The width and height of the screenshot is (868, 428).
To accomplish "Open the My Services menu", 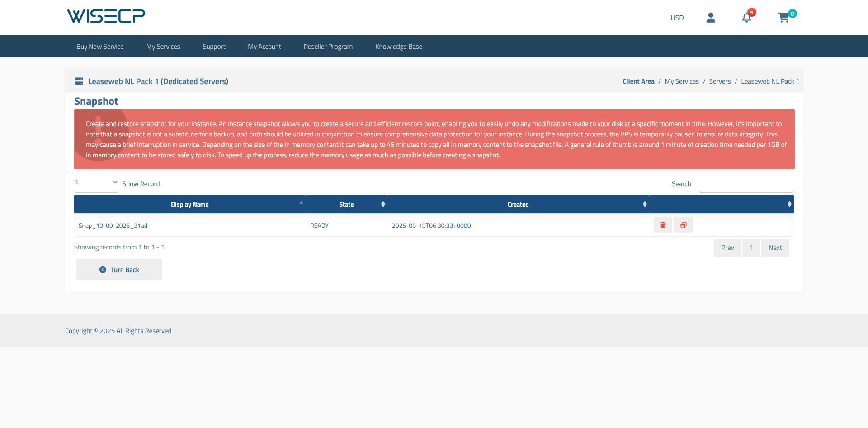I will click(x=163, y=47).
